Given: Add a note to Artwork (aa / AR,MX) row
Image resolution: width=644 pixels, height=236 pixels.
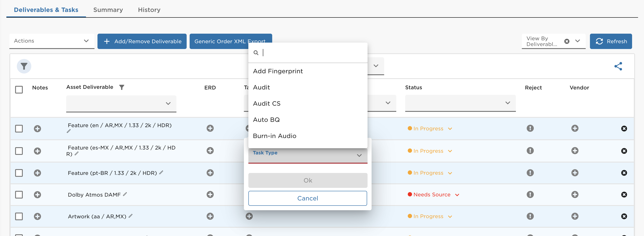Looking at the screenshot, I should click(x=37, y=216).
